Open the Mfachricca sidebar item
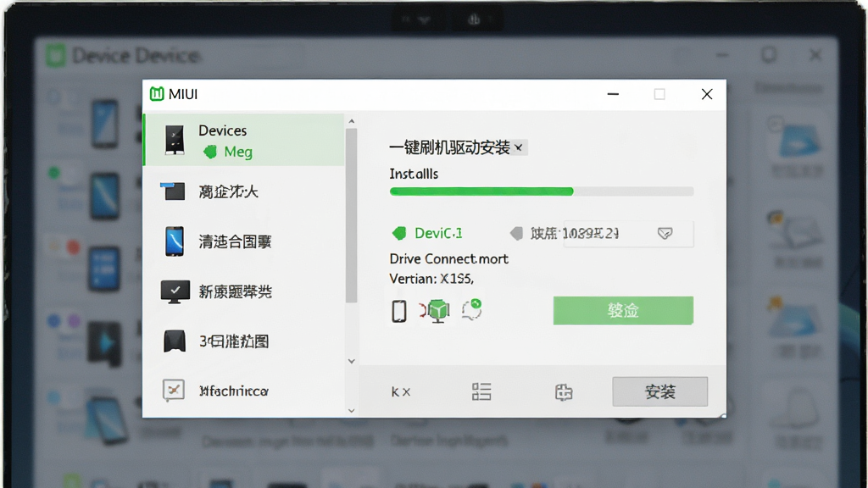Viewport: 868px width, 488px height. coord(244,391)
